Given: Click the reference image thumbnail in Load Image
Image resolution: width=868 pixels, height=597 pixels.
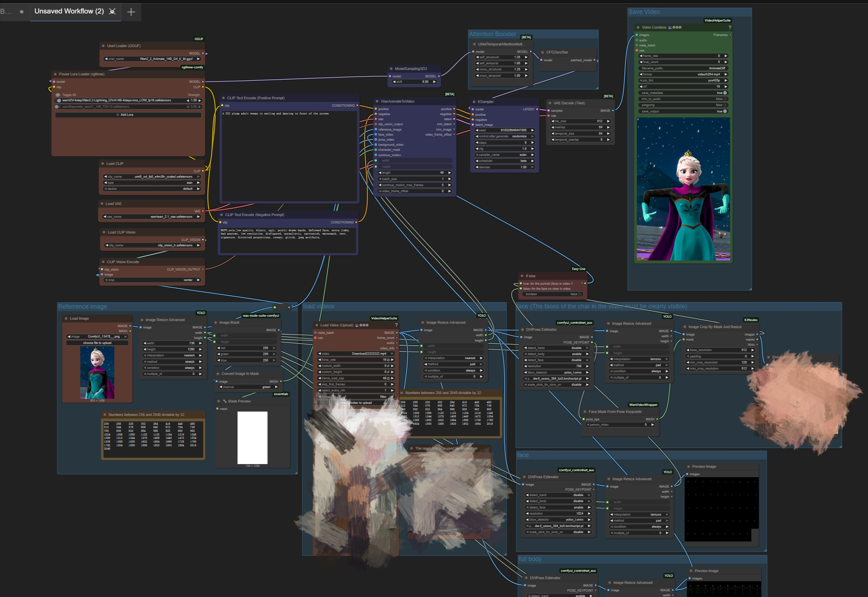Looking at the screenshot, I should [97, 373].
